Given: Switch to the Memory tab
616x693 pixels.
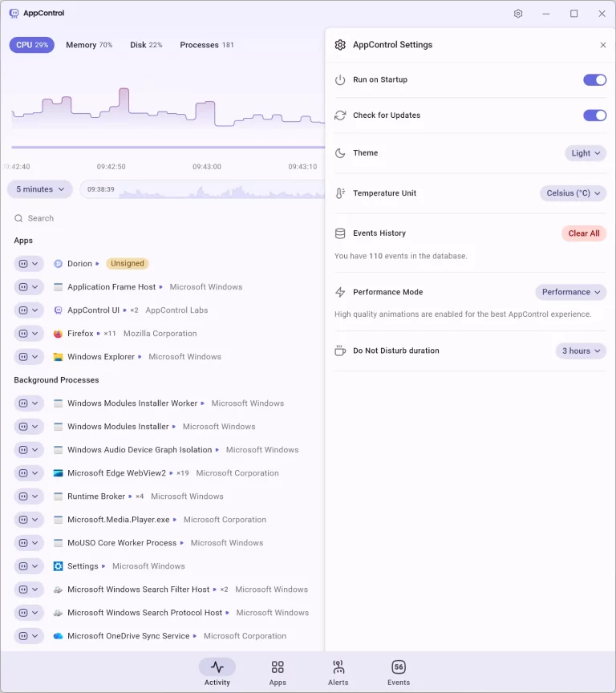Looking at the screenshot, I should tap(89, 45).
